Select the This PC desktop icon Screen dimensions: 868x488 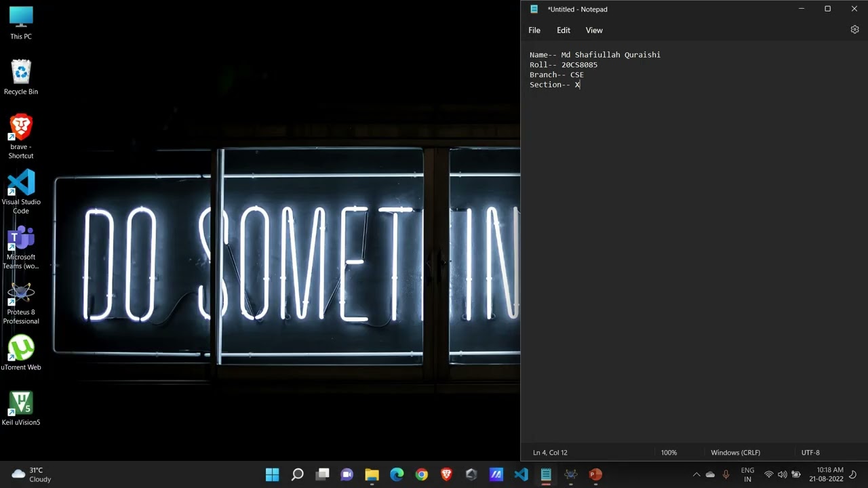21,24
